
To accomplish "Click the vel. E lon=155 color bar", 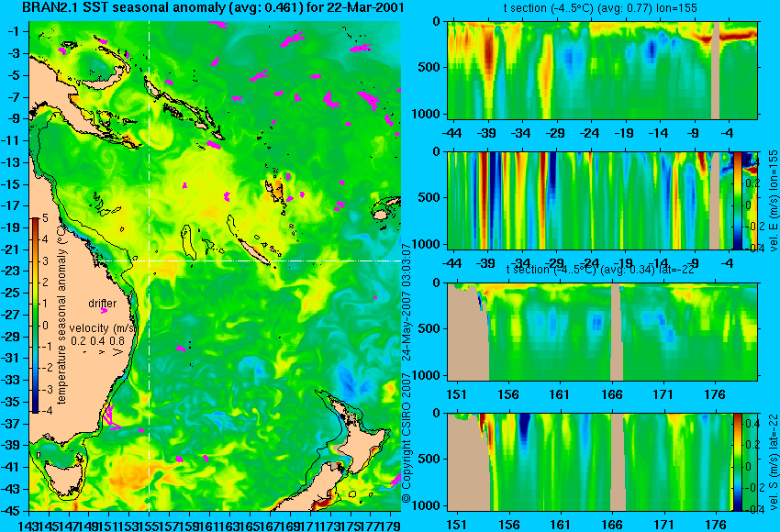I will (x=737, y=200).
